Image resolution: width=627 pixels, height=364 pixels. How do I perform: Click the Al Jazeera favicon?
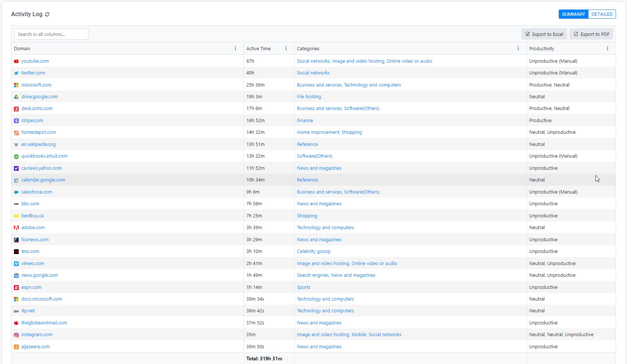pyautogui.click(x=16, y=347)
